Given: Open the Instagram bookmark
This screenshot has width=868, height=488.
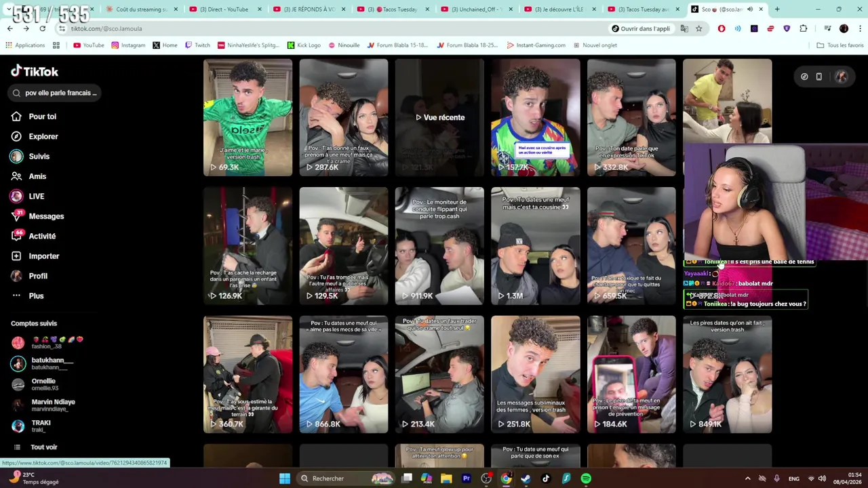Looking at the screenshot, I should [128, 45].
